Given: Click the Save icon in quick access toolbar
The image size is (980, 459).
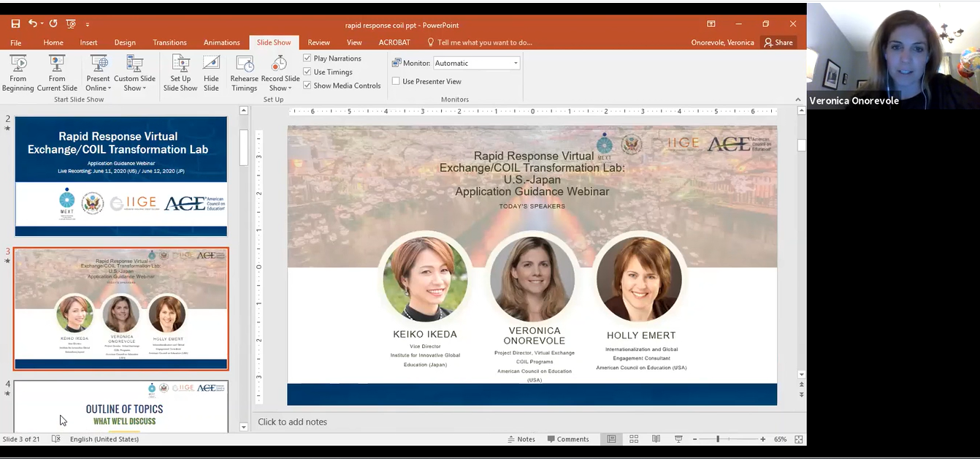Looking at the screenshot, I should point(15,24).
